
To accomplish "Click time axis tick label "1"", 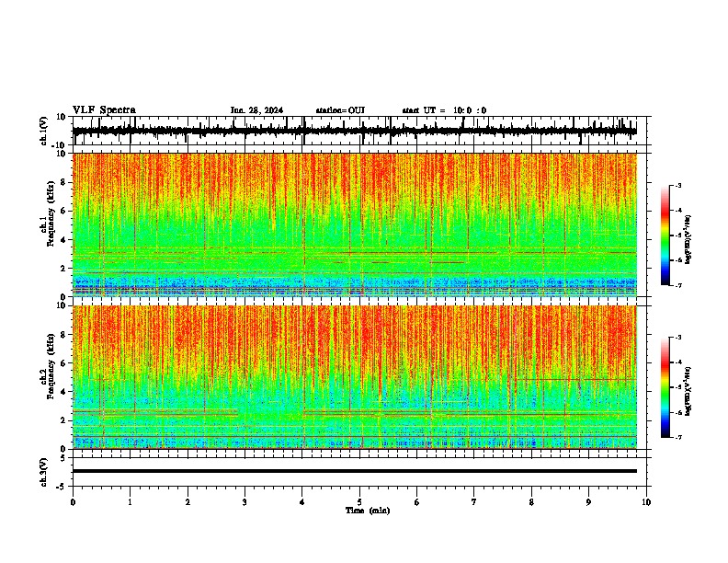I will point(130,502).
